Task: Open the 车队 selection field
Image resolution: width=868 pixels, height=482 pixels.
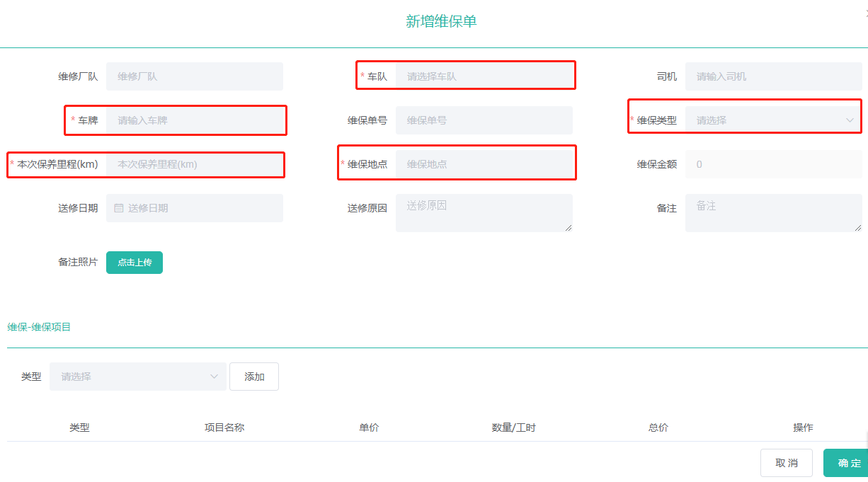Action: (x=484, y=76)
